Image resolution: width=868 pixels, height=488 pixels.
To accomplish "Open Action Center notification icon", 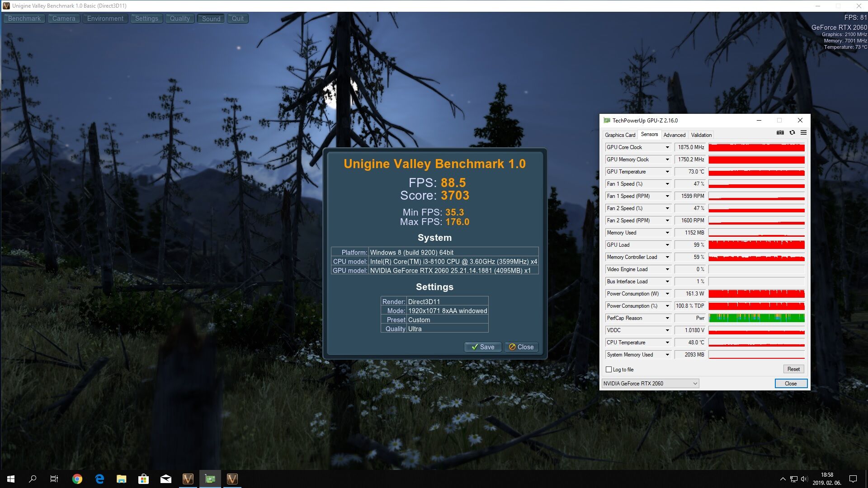I will (853, 479).
